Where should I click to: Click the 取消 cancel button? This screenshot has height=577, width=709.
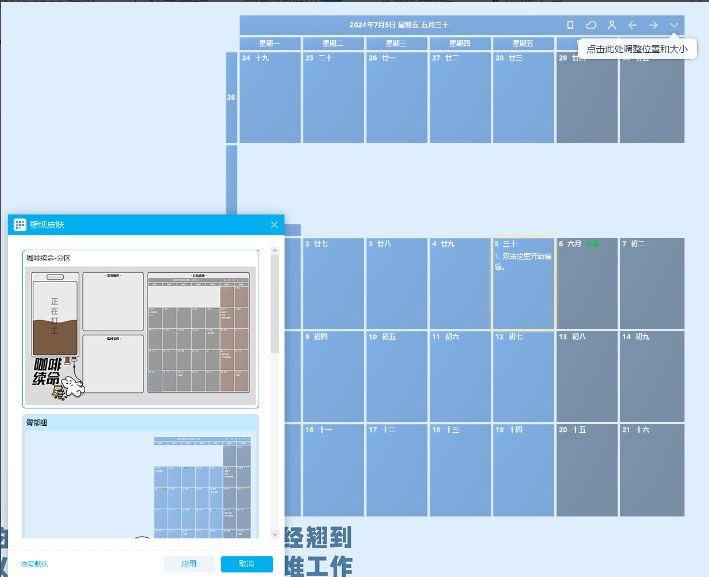tap(247, 564)
